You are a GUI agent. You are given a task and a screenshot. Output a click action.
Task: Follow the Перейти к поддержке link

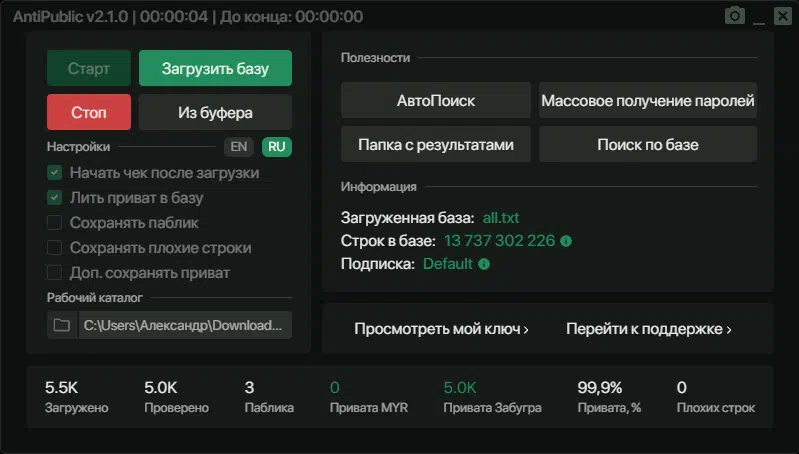click(x=649, y=329)
